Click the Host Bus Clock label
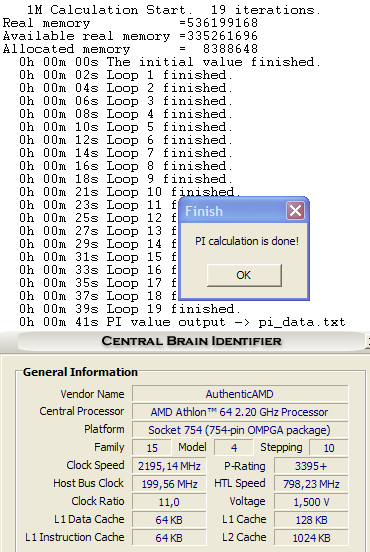The height and width of the screenshot is (552, 370). (x=89, y=483)
